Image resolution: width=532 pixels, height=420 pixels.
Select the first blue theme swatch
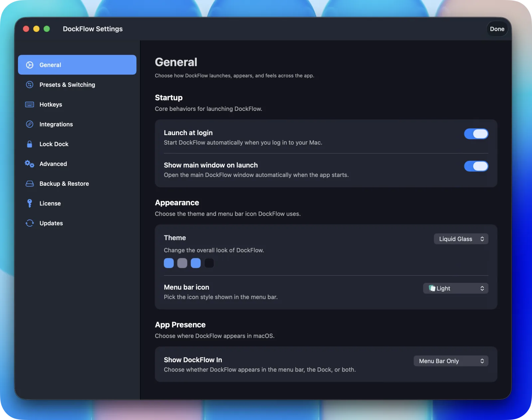(169, 263)
